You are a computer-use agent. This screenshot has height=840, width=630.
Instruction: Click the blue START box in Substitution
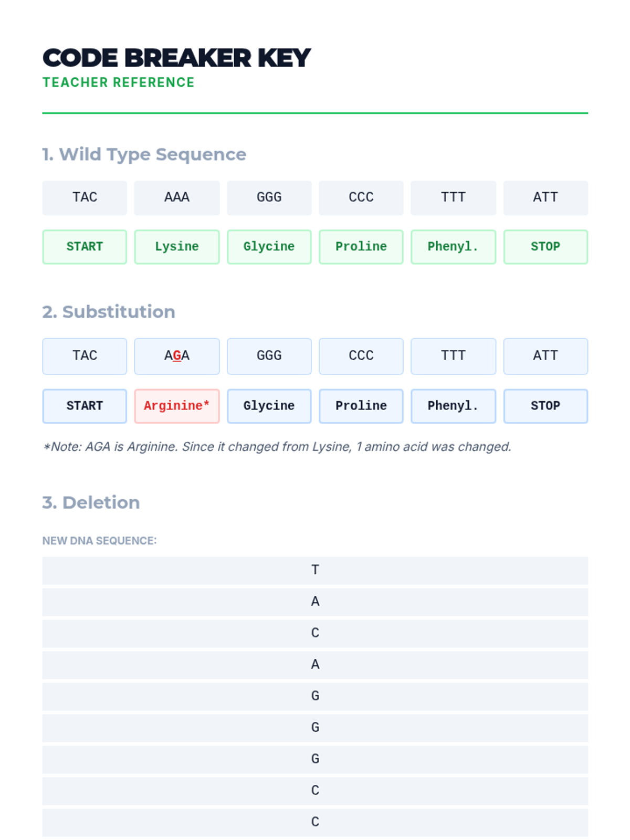tap(85, 406)
